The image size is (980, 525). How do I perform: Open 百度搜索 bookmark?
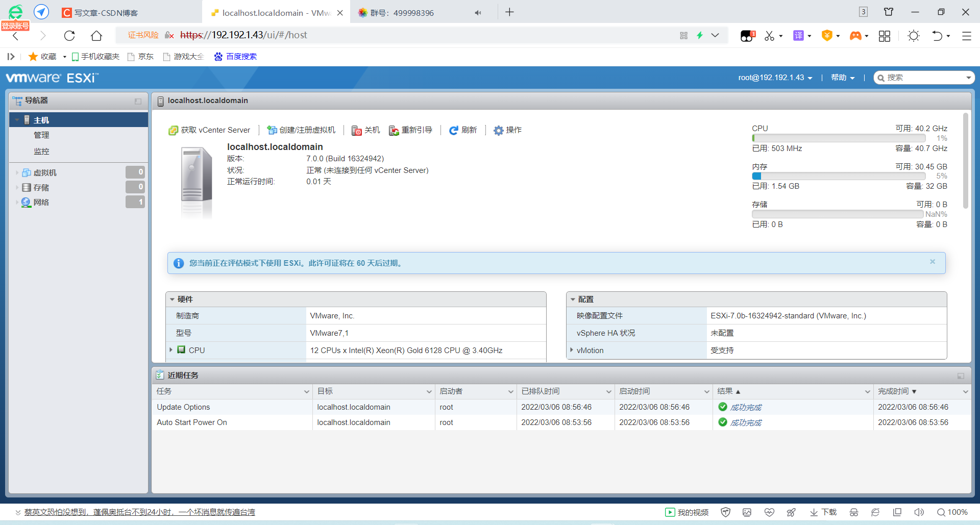tap(235, 57)
